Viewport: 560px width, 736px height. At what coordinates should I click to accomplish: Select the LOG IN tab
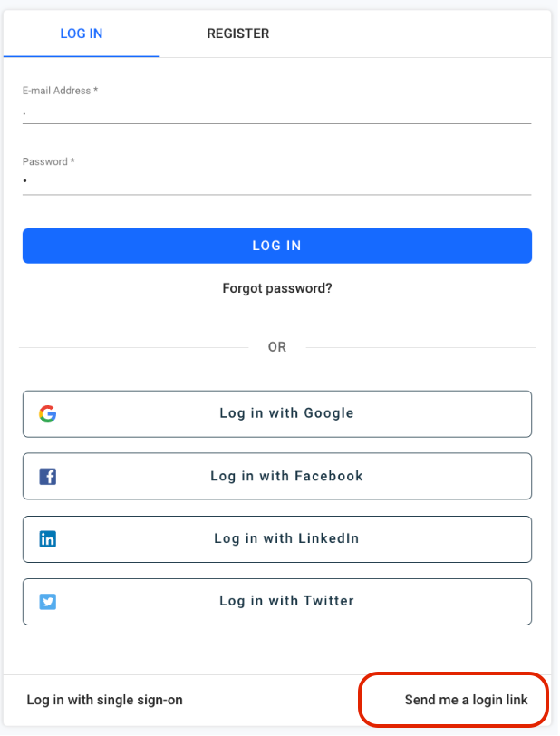click(82, 34)
